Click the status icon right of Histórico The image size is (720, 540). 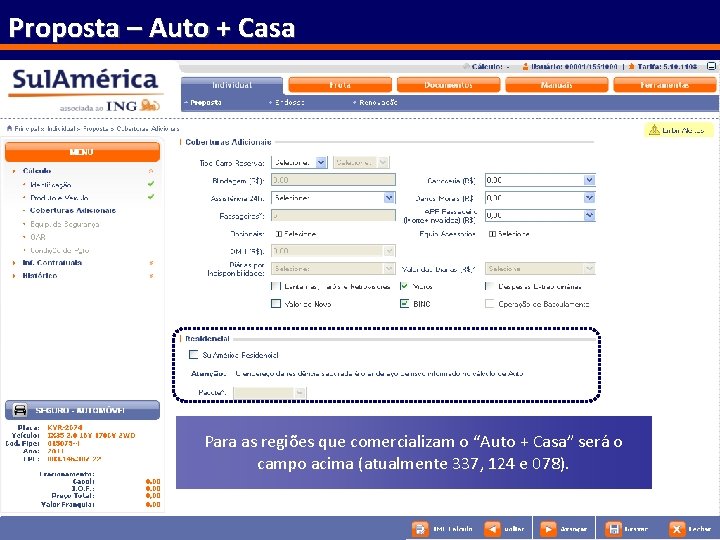pyautogui.click(x=151, y=276)
